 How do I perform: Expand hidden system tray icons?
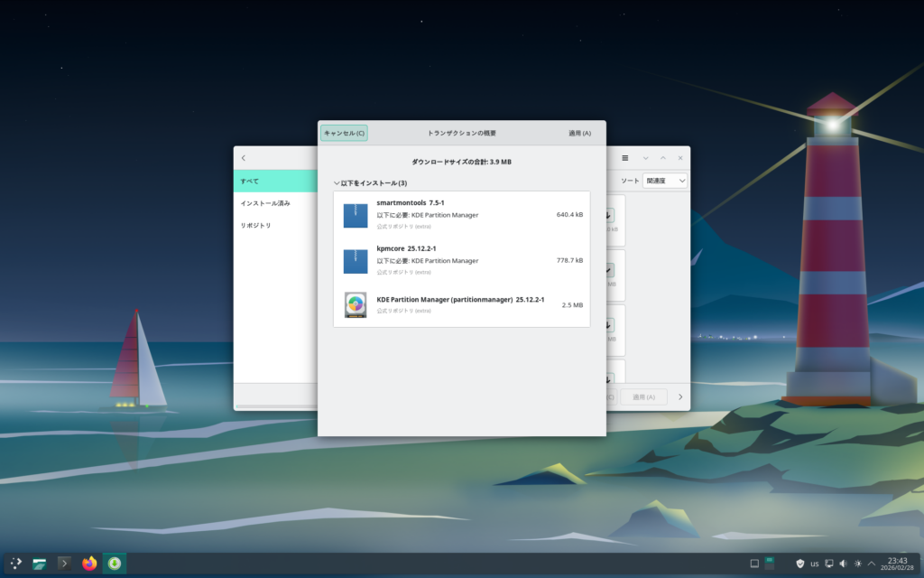pos(871,564)
